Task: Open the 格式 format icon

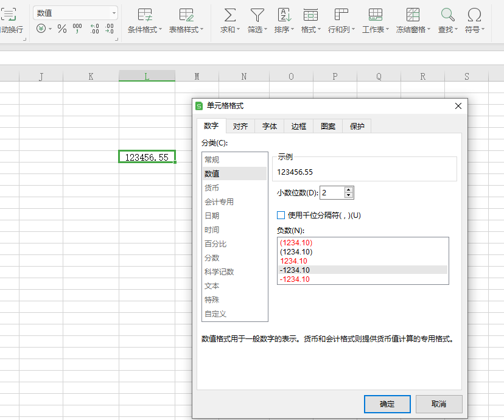Action: [310, 15]
